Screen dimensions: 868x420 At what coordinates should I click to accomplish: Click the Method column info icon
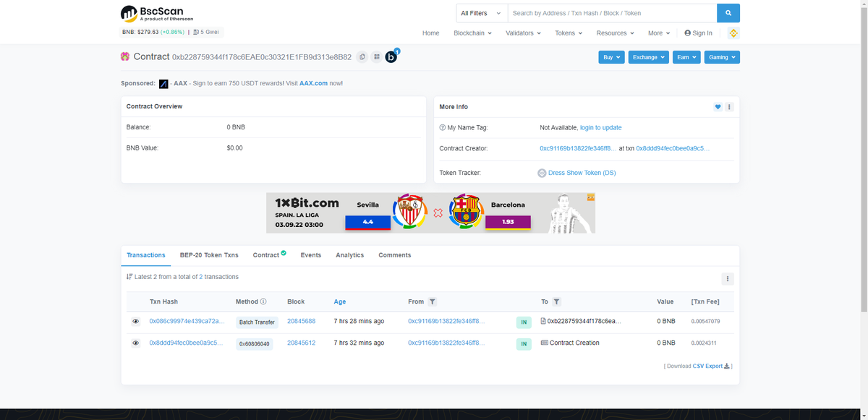(263, 301)
